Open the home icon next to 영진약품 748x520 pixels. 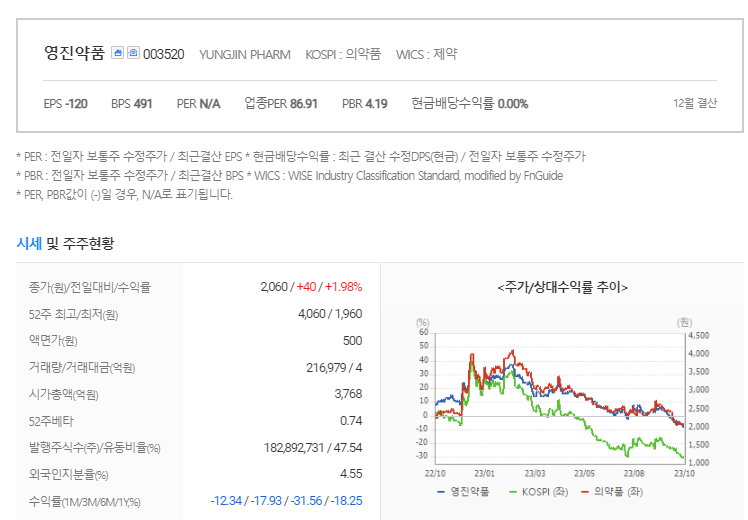(x=117, y=52)
